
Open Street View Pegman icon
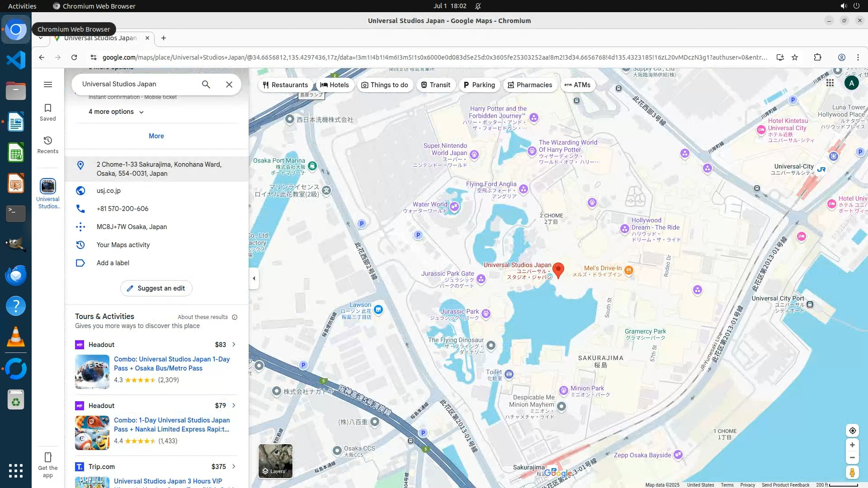(852, 473)
